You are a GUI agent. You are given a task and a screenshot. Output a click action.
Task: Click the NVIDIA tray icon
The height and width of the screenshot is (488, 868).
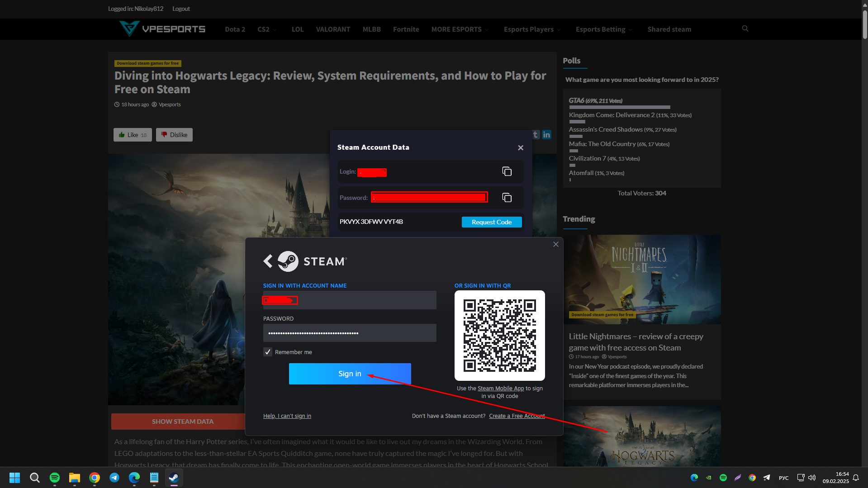click(x=709, y=478)
